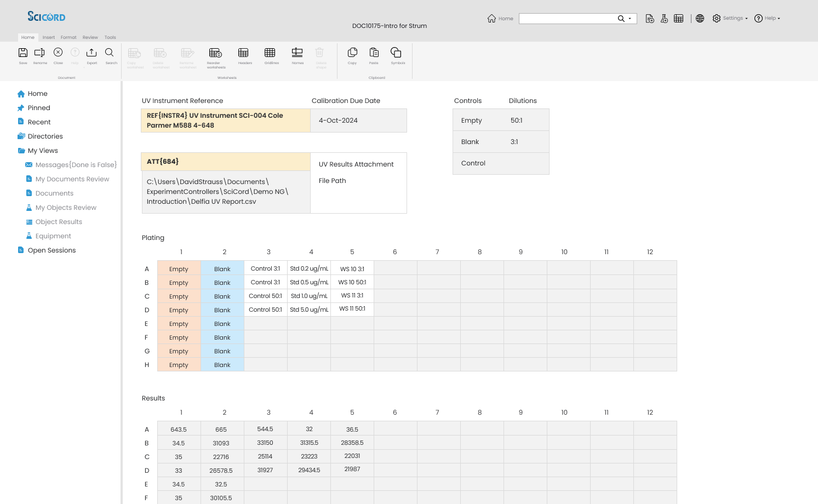Click the SciCord logo
818x504 pixels.
(47, 16)
